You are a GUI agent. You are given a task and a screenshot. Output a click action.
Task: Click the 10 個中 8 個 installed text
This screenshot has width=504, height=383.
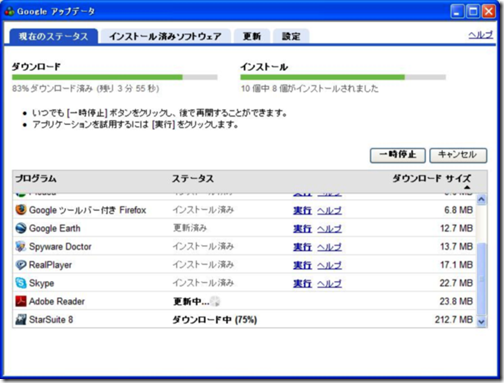pos(310,89)
